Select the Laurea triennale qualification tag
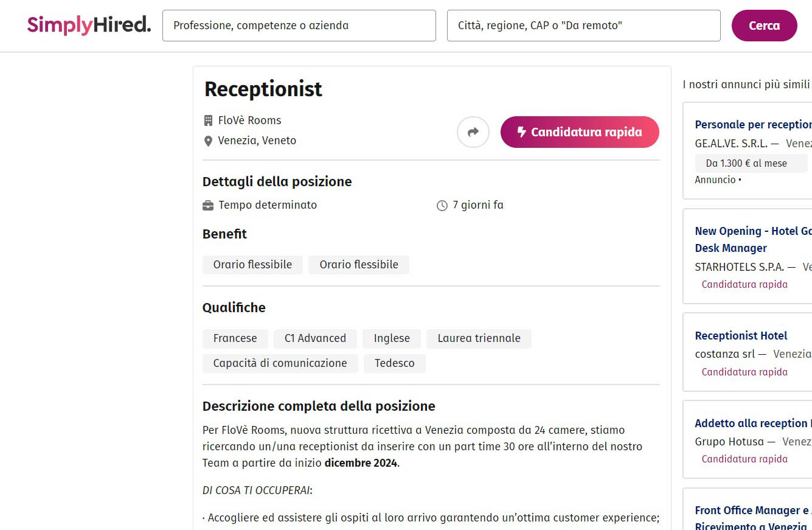Screen dimensions: 812x530 click(479, 338)
